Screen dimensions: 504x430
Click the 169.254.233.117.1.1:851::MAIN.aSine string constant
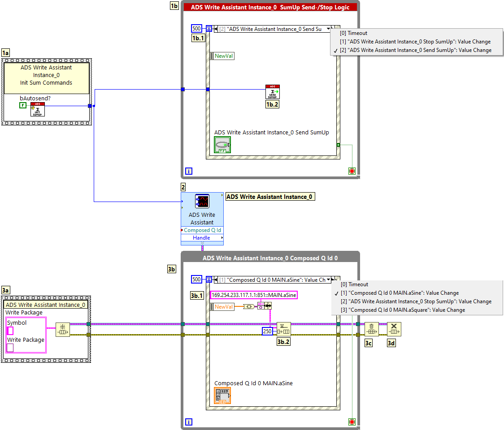(x=254, y=295)
